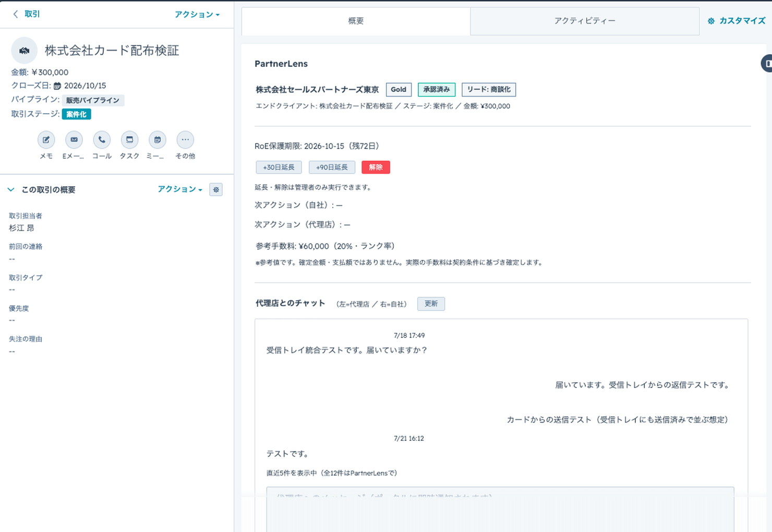Click the deal owner 杉江 昂
This screenshot has width=772, height=532.
pyautogui.click(x=21, y=228)
